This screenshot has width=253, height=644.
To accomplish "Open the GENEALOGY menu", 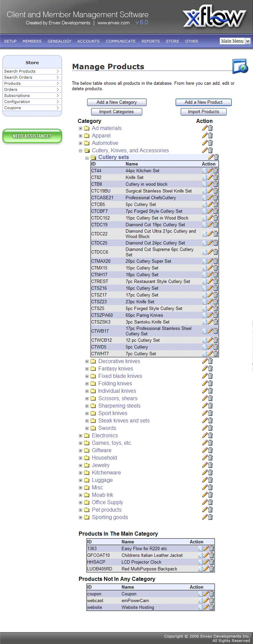I will pyautogui.click(x=59, y=41).
